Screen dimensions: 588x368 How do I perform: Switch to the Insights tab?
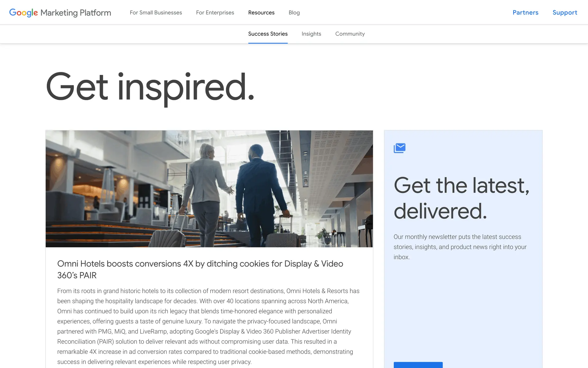click(311, 34)
